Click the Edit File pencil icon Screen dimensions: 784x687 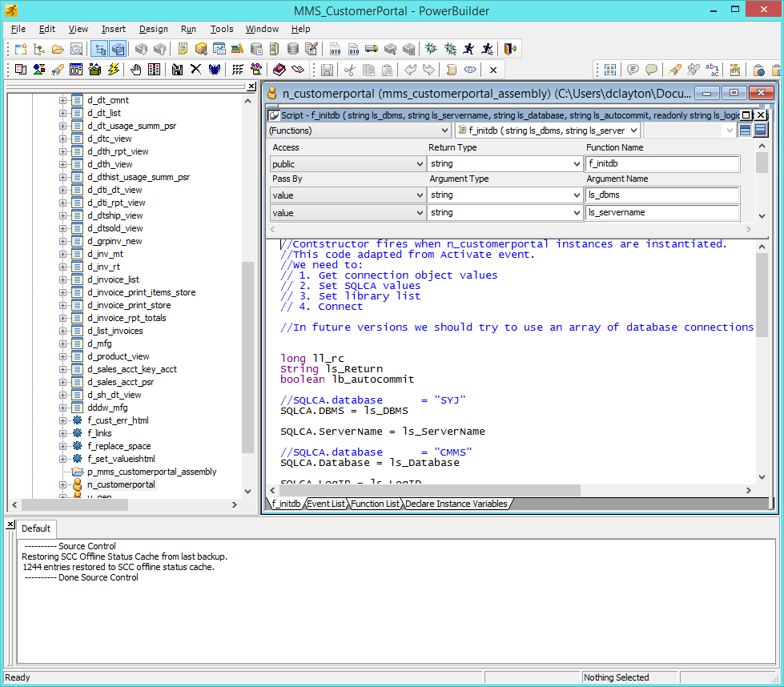pos(312,49)
